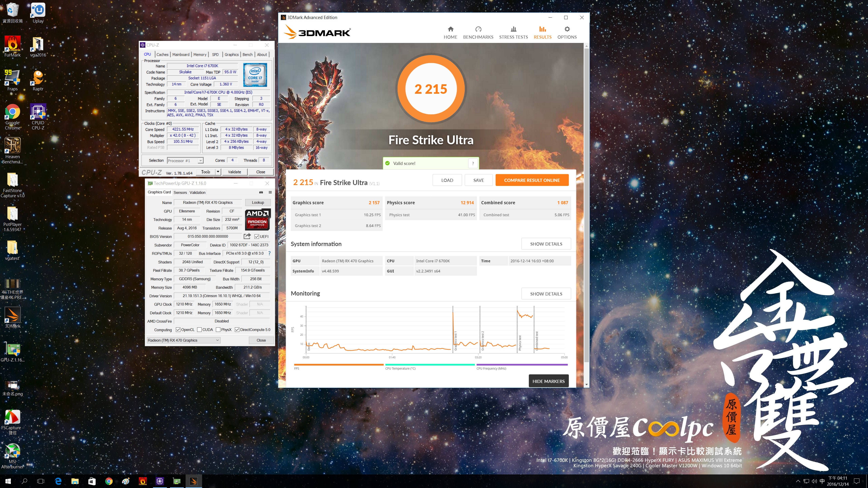
Task: Click COMPARE RESULT ONLINE button
Action: [532, 180]
